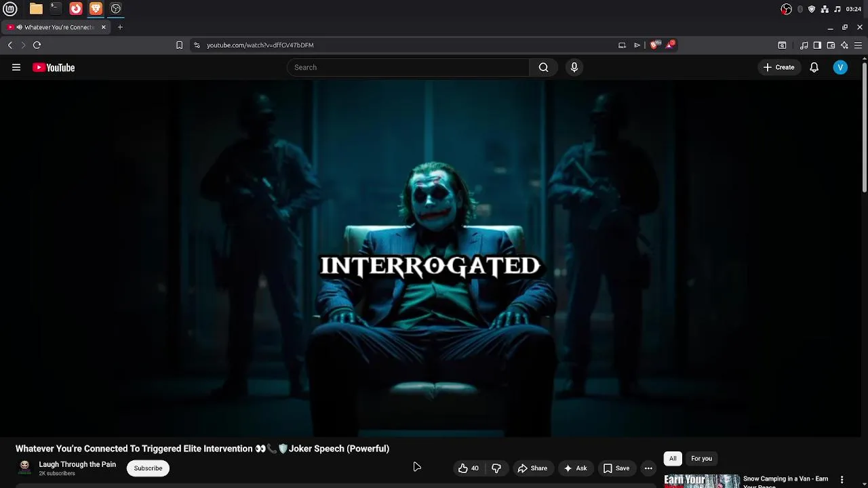Viewport: 868px width, 488px height.
Task: Click the YouTube Search box
Action: click(408, 67)
